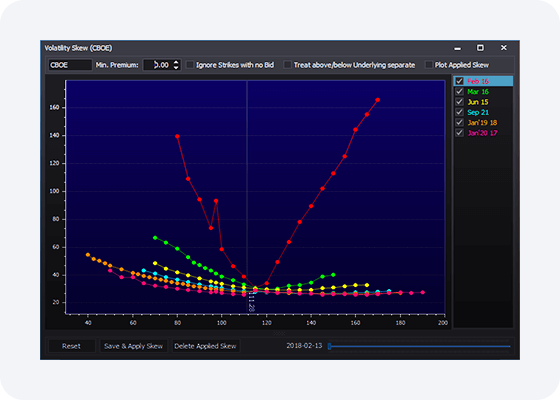The width and height of the screenshot is (560, 400).
Task: Click Delete Applied Skew button
Action: [205, 346]
